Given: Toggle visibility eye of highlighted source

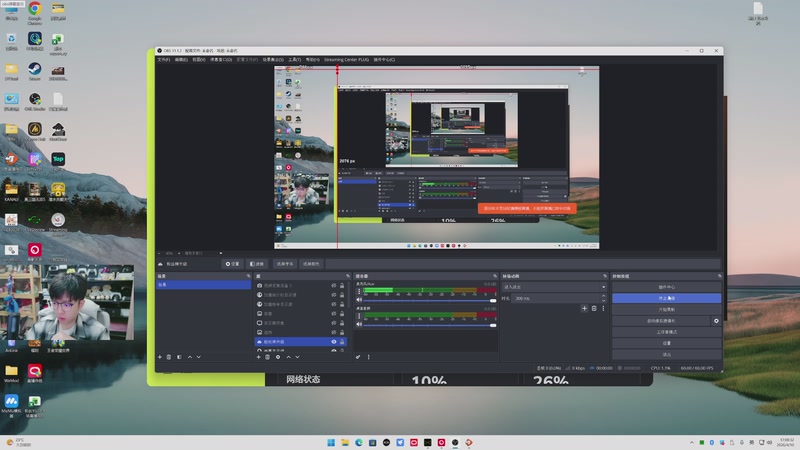Looking at the screenshot, I should pos(333,342).
